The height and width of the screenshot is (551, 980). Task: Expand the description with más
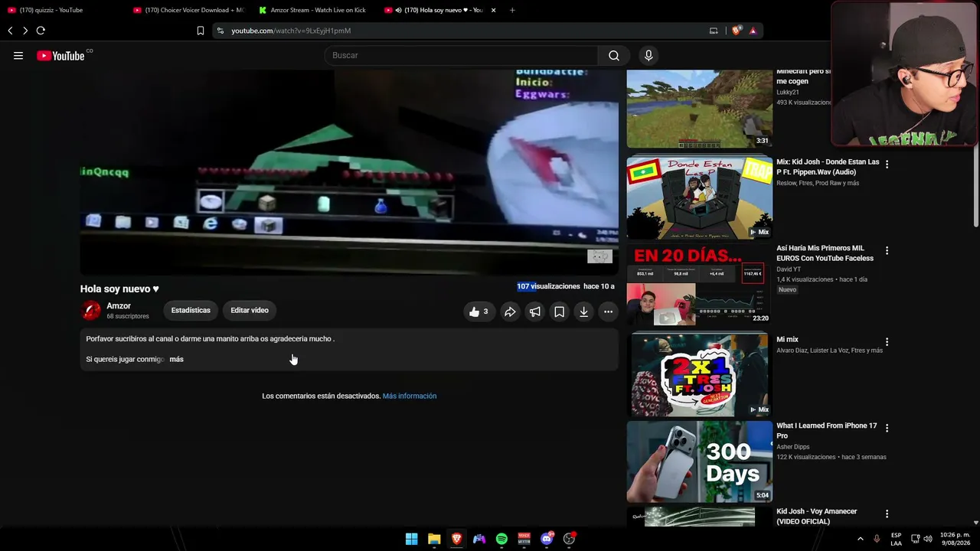176,359
